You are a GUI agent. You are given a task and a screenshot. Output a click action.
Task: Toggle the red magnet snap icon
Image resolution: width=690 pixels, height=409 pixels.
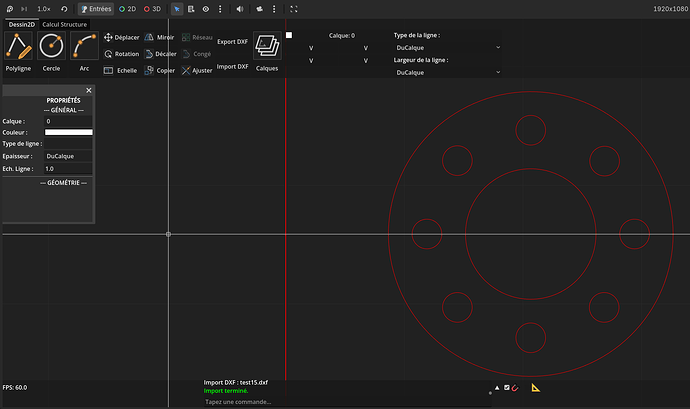click(x=515, y=387)
